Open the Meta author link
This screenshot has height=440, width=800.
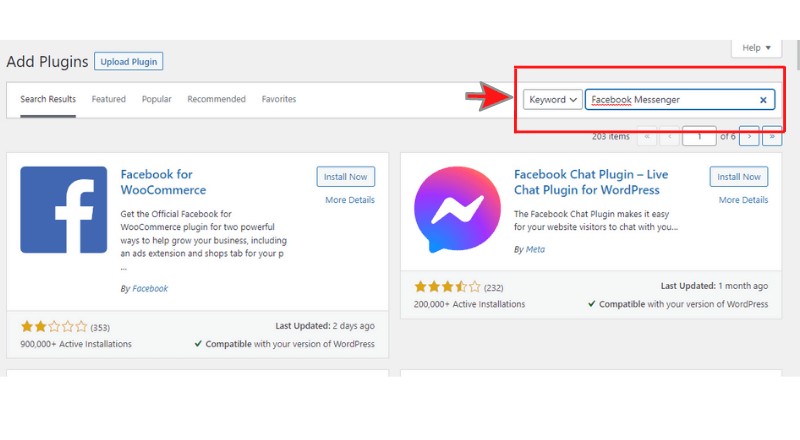point(535,250)
